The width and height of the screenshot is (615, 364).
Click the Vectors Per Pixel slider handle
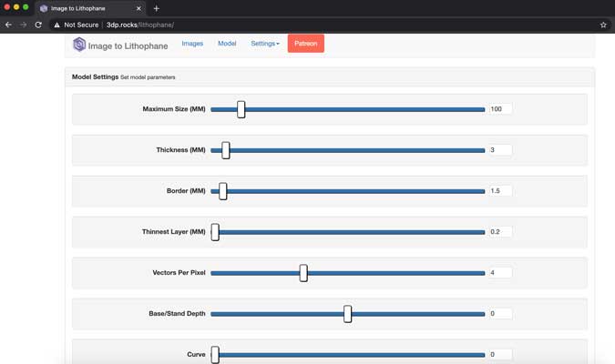[303, 273]
